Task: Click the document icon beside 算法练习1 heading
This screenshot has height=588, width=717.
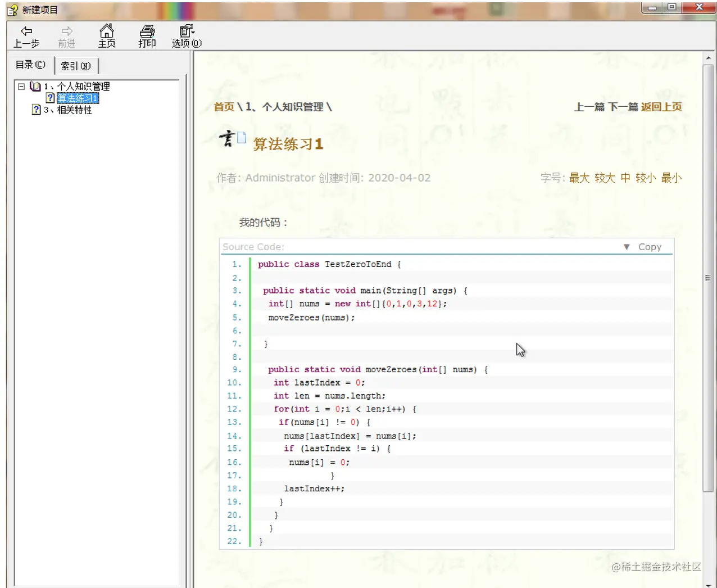Action: click(x=242, y=137)
